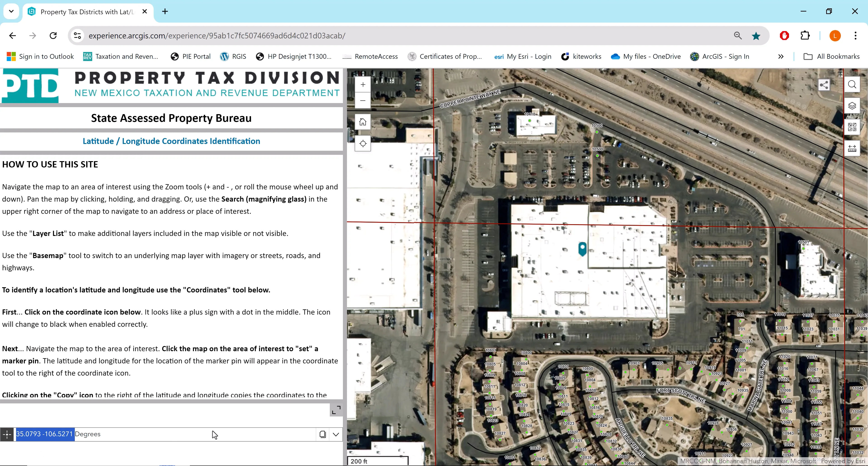Viewport: 868px width, 466px height.
Task: Open the coordinate format dropdown chevron
Action: 336,434
